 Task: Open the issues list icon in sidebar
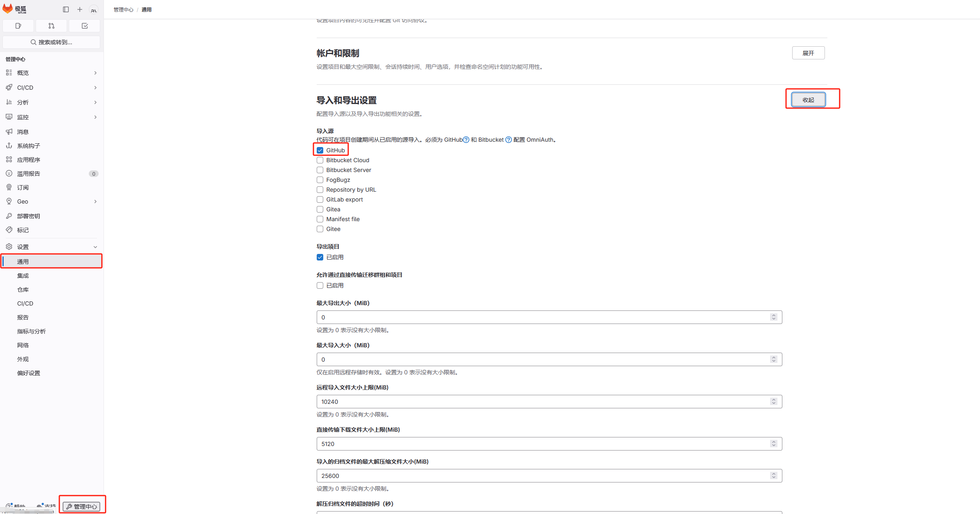pos(18,25)
